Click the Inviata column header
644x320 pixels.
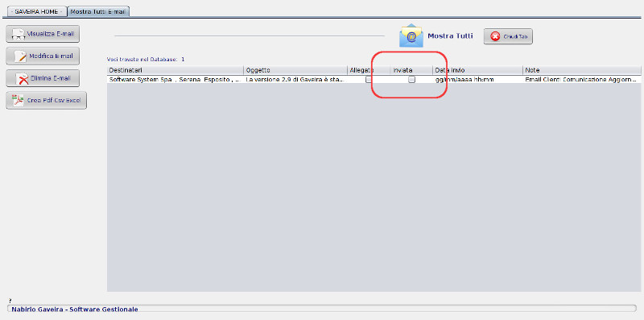pyautogui.click(x=411, y=70)
